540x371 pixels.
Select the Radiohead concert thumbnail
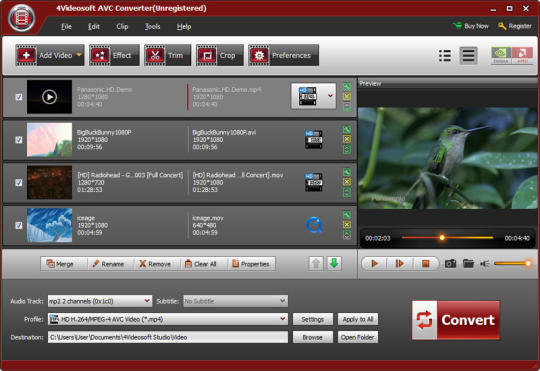click(50, 182)
